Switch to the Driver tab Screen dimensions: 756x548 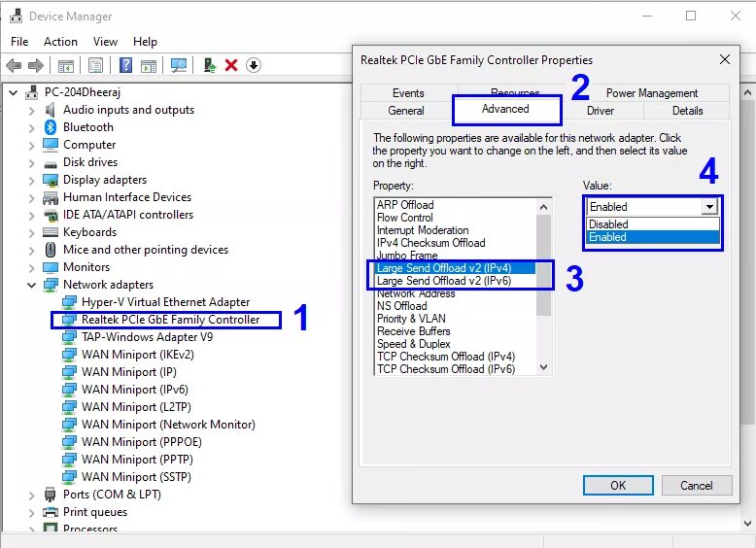click(601, 111)
